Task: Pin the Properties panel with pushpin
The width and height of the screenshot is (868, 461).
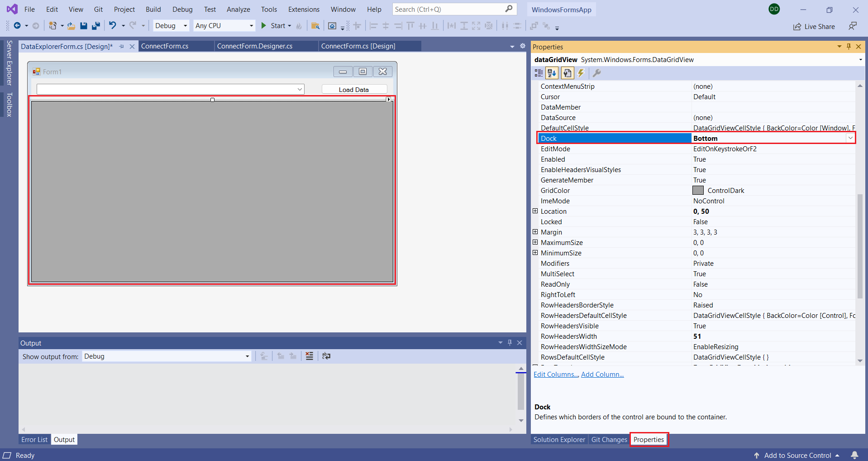Action: pos(849,47)
